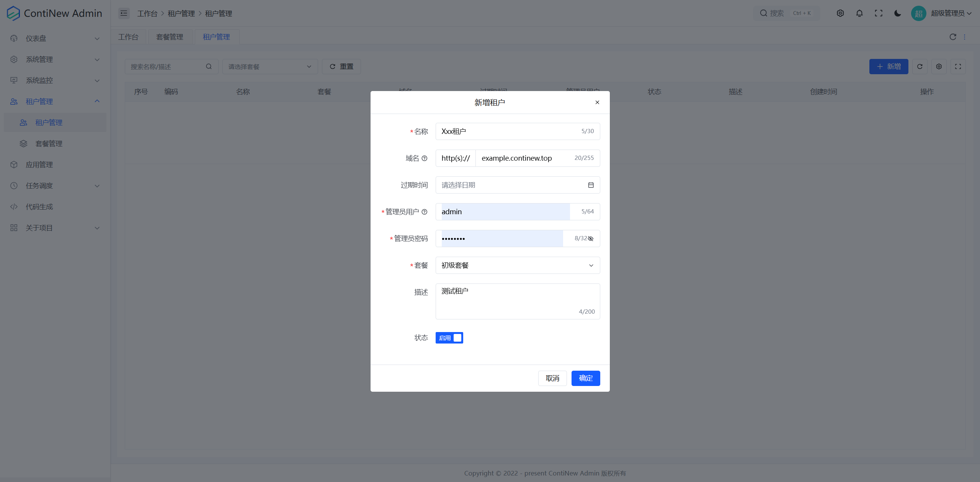Expand the 系统管理 sidebar menu

(55, 59)
